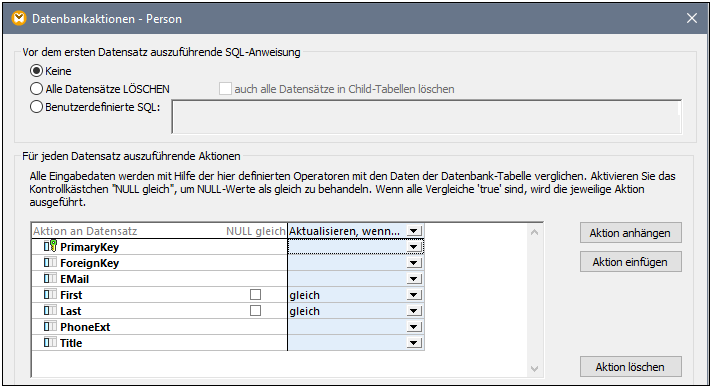
Task: Click the ForeignKey column icon
Action: pos(50,263)
